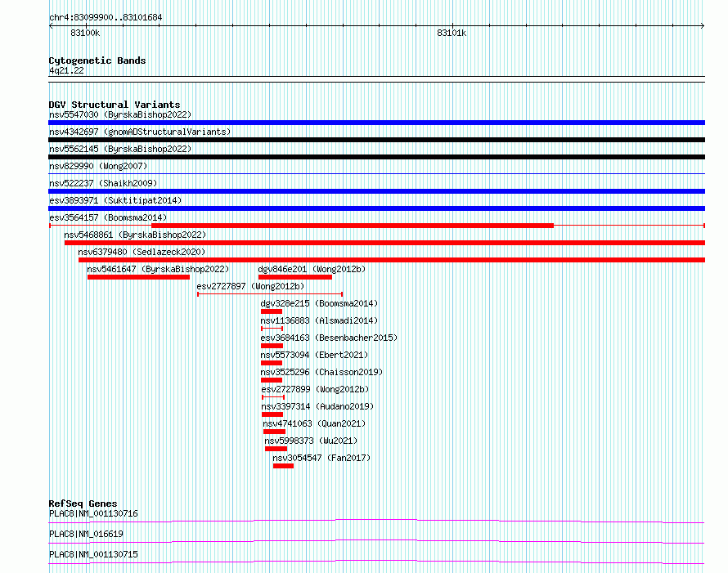Click the magenta line of PLAC8|NM_016619

pos(376,541)
